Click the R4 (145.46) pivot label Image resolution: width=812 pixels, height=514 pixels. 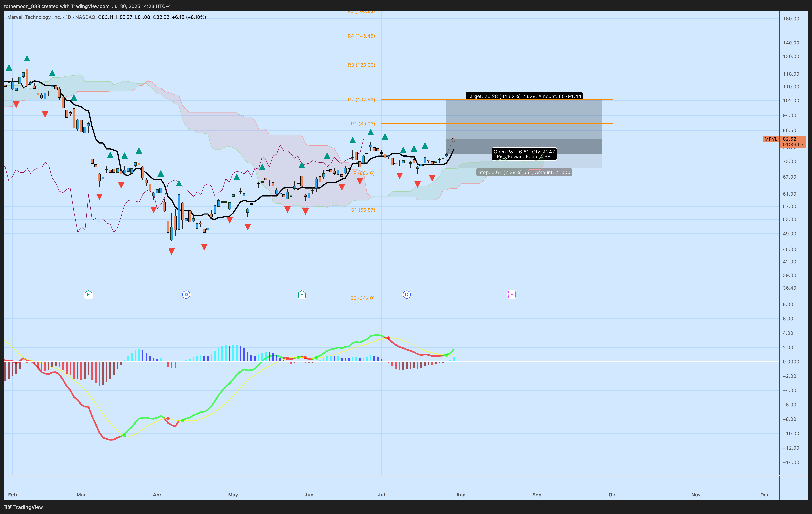pos(361,36)
